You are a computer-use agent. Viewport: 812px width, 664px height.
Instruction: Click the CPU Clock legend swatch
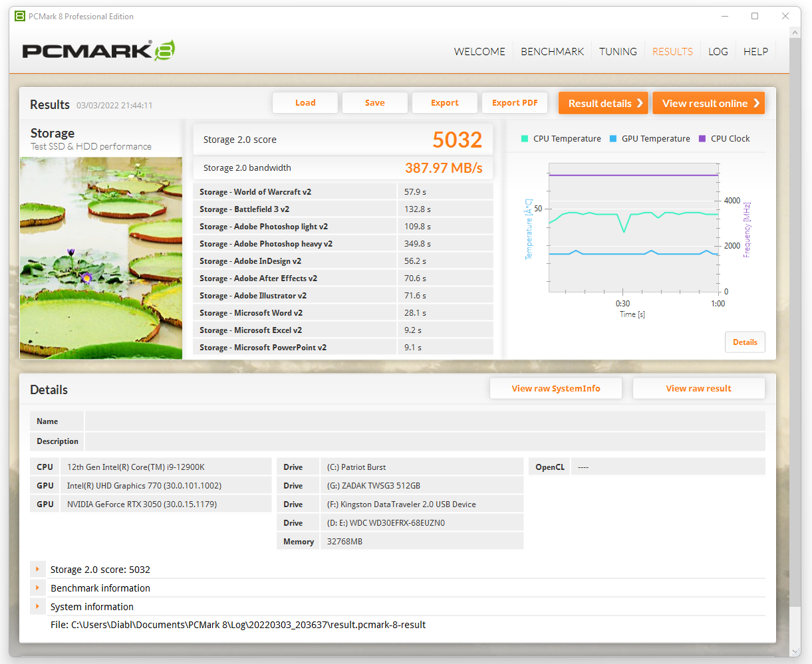pos(702,139)
